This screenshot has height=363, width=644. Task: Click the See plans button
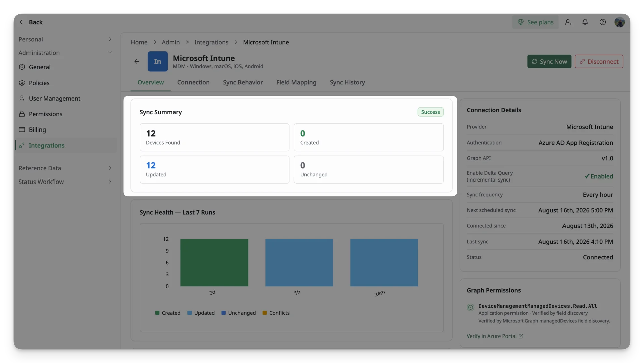point(535,22)
